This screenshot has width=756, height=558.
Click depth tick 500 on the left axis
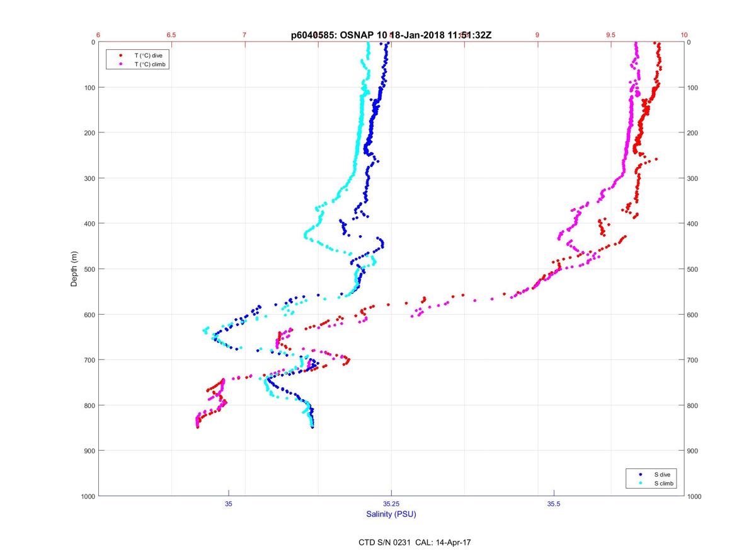click(x=89, y=269)
